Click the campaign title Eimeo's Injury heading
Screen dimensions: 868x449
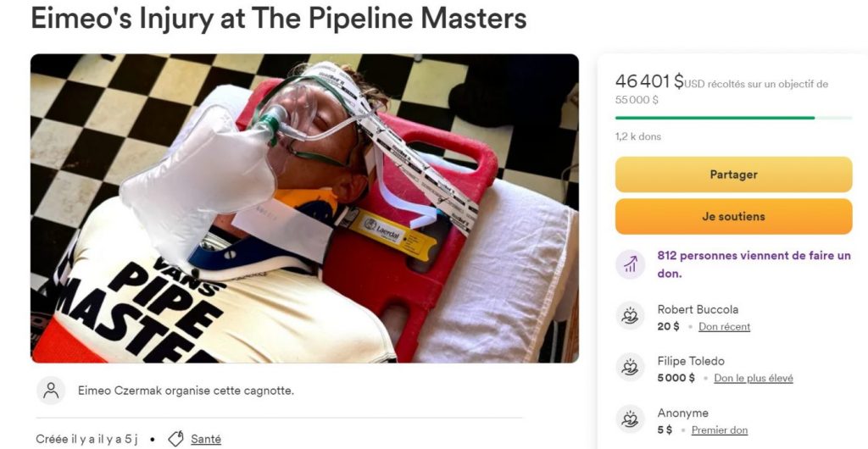pyautogui.click(x=278, y=18)
